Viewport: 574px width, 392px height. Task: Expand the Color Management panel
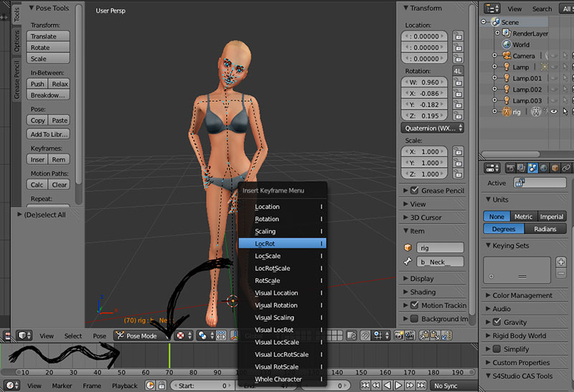522,295
